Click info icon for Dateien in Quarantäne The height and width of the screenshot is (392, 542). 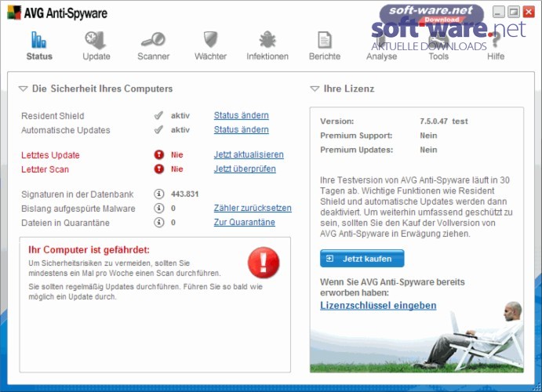tap(158, 223)
